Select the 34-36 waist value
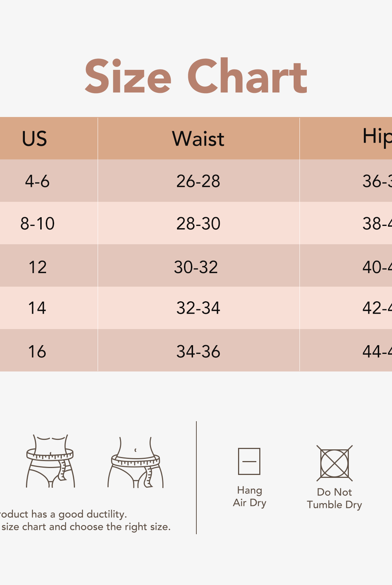The width and height of the screenshot is (392, 585). coord(198,351)
